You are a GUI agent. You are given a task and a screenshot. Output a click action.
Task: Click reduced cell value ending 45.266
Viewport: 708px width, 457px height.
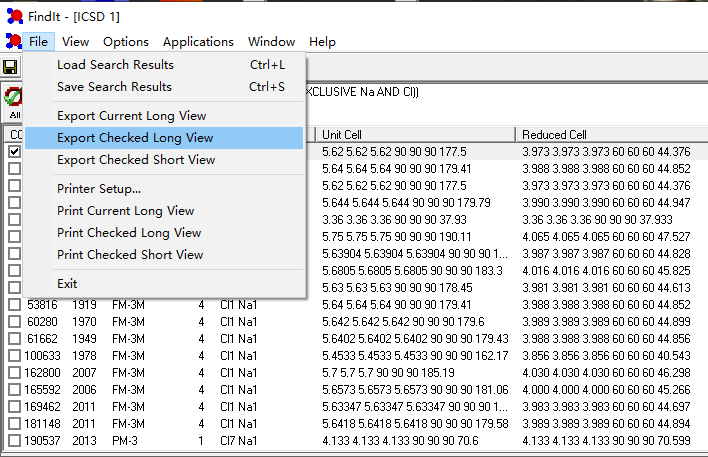pyautogui.click(x=606, y=390)
